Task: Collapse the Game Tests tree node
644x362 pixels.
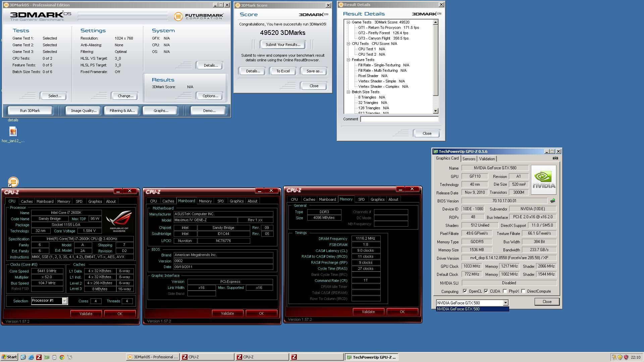Action: tap(348, 22)
